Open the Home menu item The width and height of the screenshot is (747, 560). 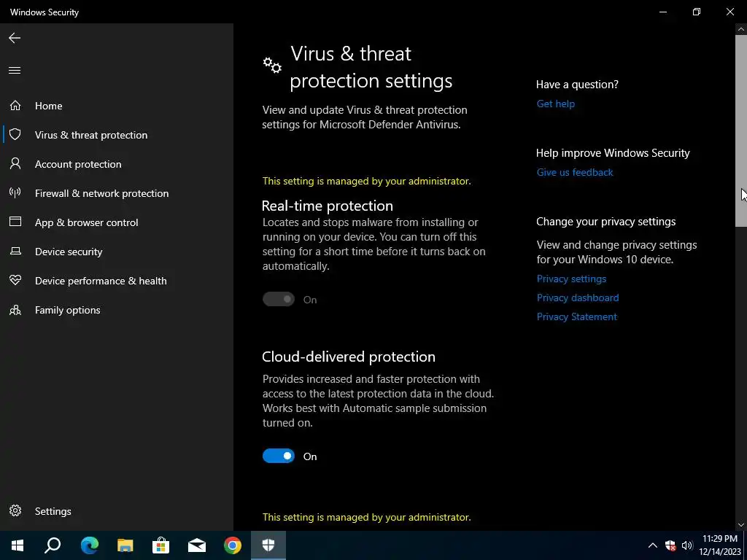pos(49,106)
